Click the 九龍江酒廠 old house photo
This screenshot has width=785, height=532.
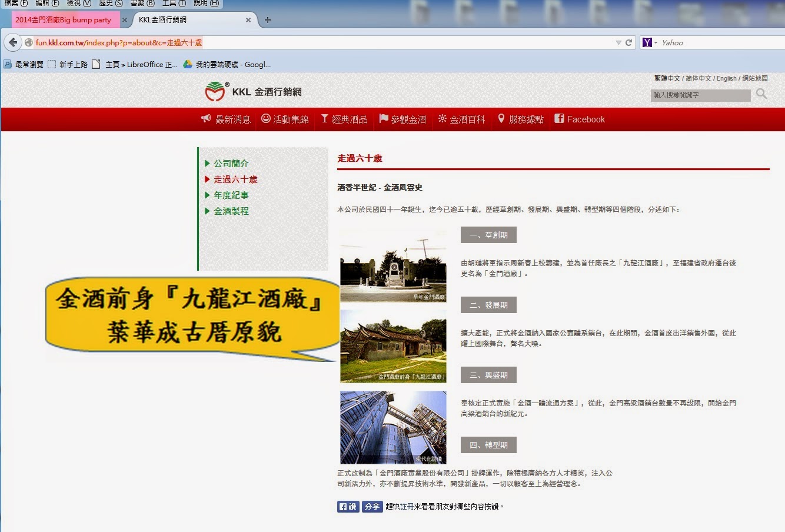tap(393, 346)
